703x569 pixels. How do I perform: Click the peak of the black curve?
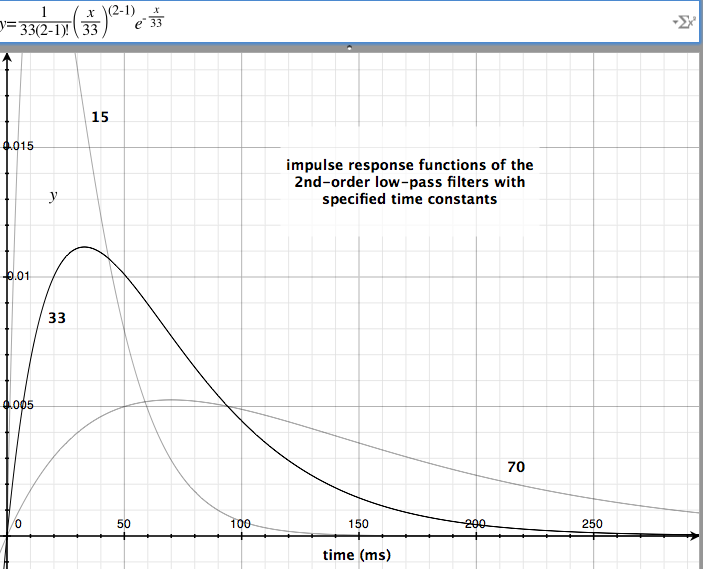pos(85,247)
